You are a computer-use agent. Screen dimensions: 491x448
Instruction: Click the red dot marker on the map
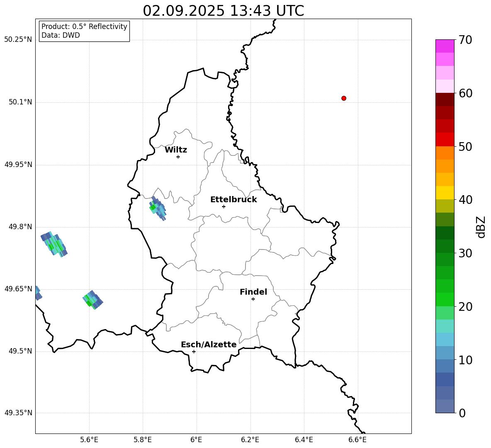coord(344,98)
